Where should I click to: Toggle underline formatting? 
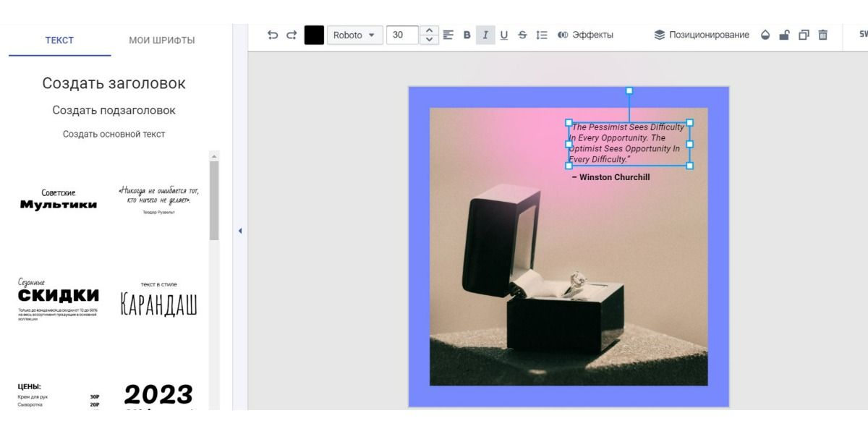click(504, 35)
